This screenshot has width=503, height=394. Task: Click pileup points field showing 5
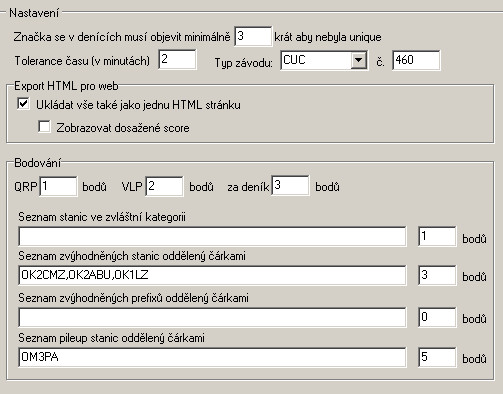point(437,357)
